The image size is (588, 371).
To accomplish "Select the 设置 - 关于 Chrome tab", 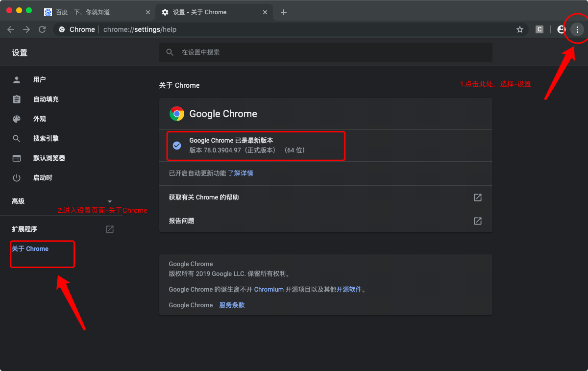I will coord(214,12).
